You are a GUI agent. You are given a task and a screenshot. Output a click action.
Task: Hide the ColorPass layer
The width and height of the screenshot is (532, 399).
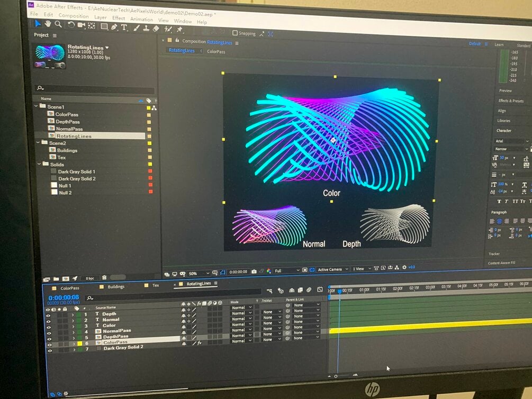tap(50, 344)
